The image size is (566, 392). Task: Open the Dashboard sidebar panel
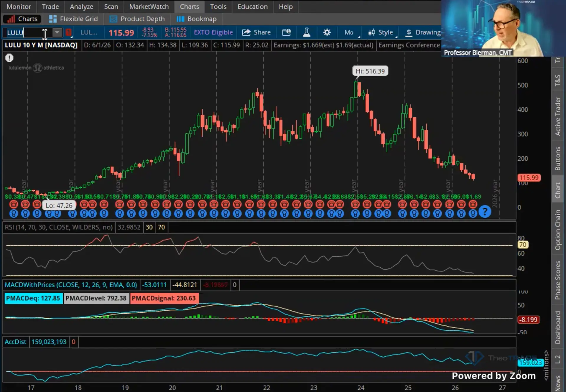pos(558,327)
